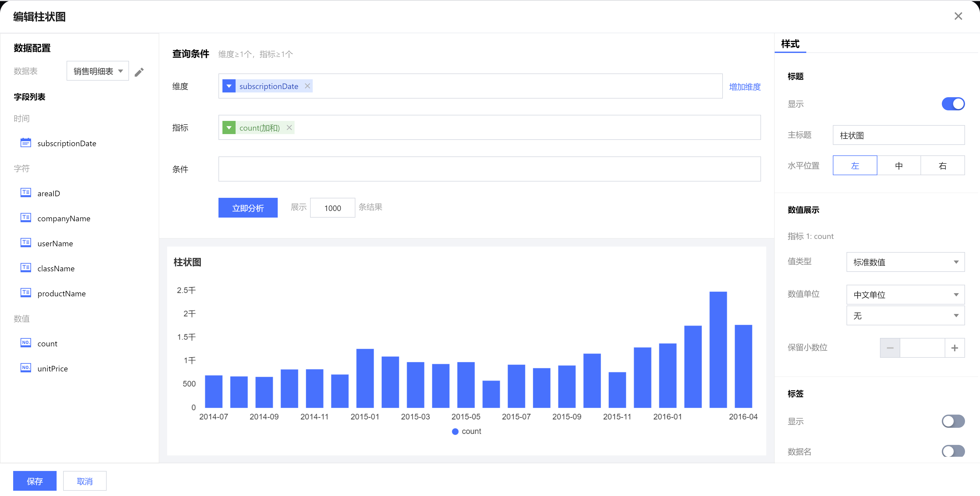Click the text icon for companyName field
Screen dimensions: 980x496
(26, 218)
